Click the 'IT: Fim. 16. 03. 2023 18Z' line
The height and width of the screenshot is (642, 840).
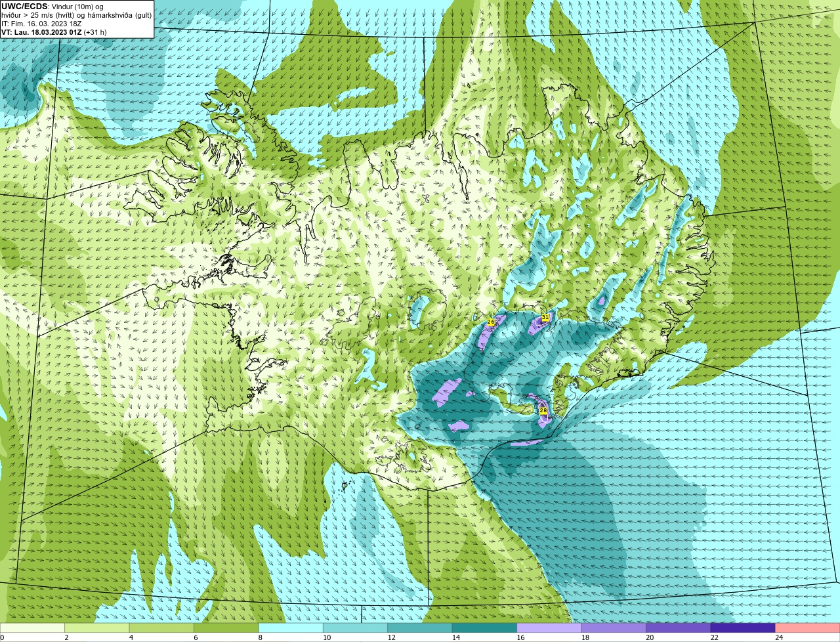41,24
